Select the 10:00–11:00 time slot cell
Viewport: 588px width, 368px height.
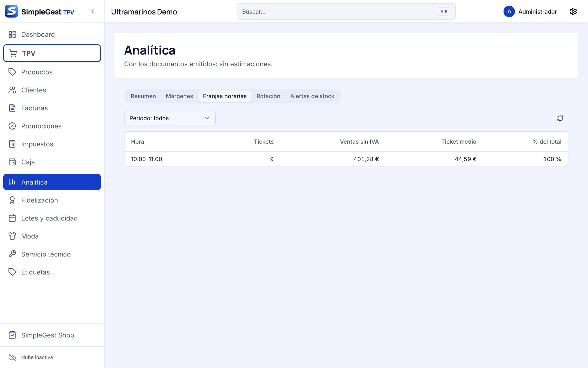tap(146, 159)
